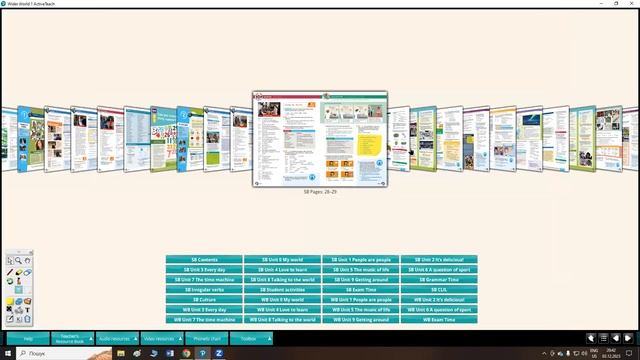This screenshot has height=360, width=640.
Task: Open WB Unit 1 People are people
Action: click(x=361, y=300)
